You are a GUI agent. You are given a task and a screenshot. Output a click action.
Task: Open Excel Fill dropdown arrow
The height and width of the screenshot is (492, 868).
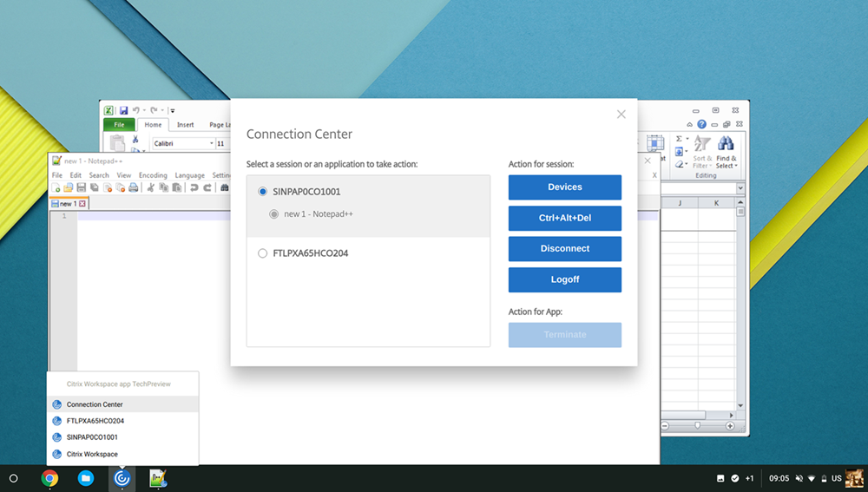687,152
